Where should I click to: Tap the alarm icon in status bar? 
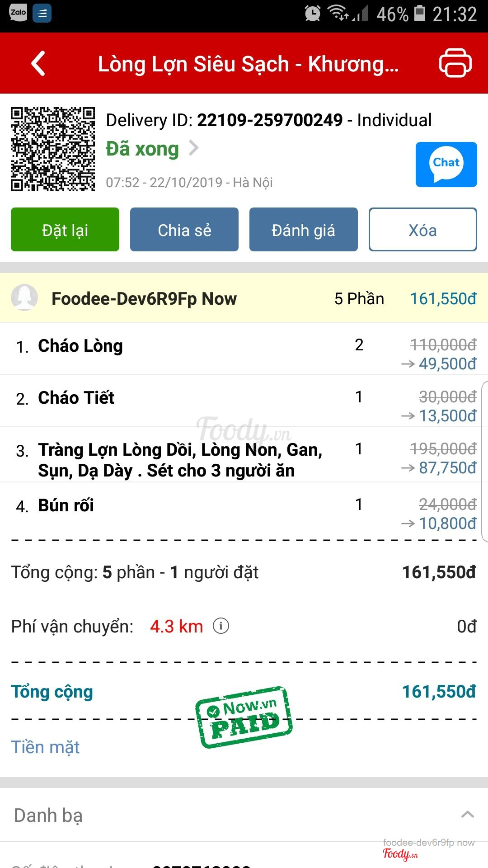[312, 14]
